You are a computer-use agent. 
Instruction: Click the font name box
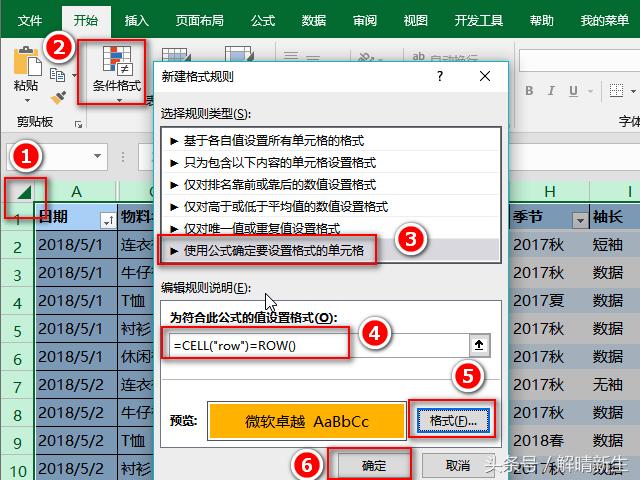tap(580, 60)
